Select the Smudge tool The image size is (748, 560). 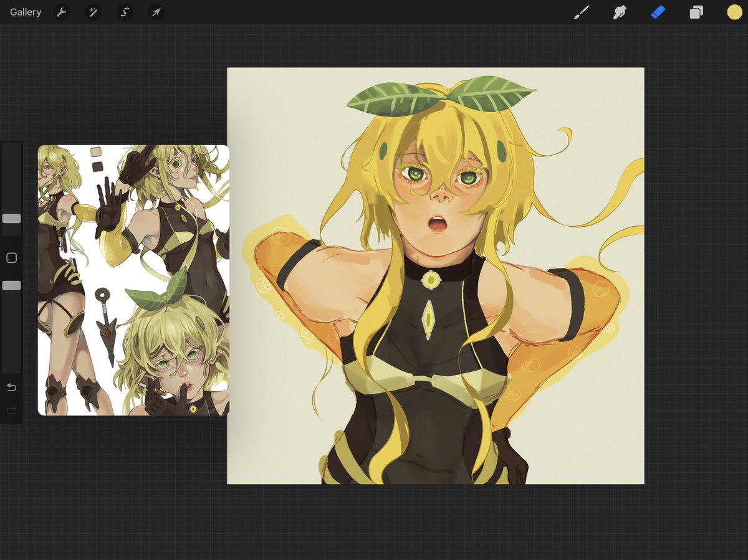pyautogui.click(x=620, y=12)
